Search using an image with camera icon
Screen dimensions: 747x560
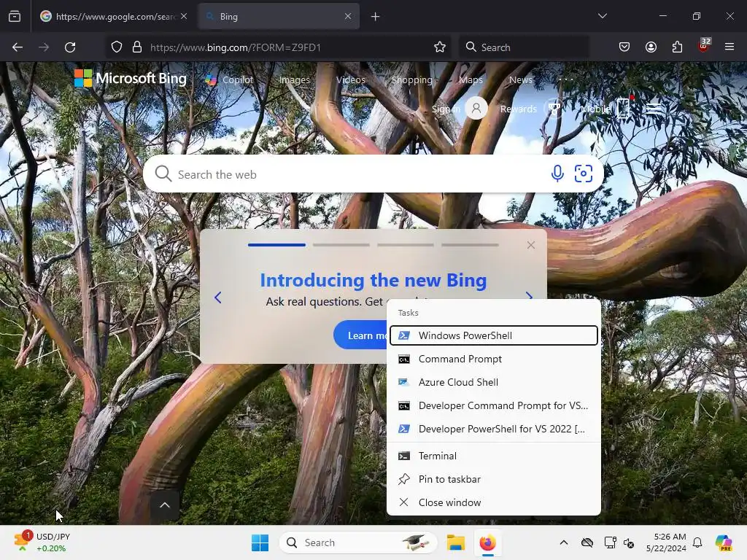583,174
